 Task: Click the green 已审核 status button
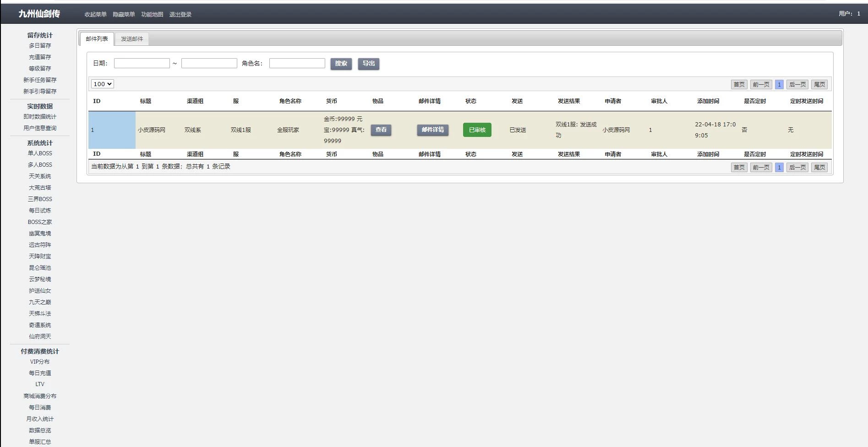(x=477, y=130)
